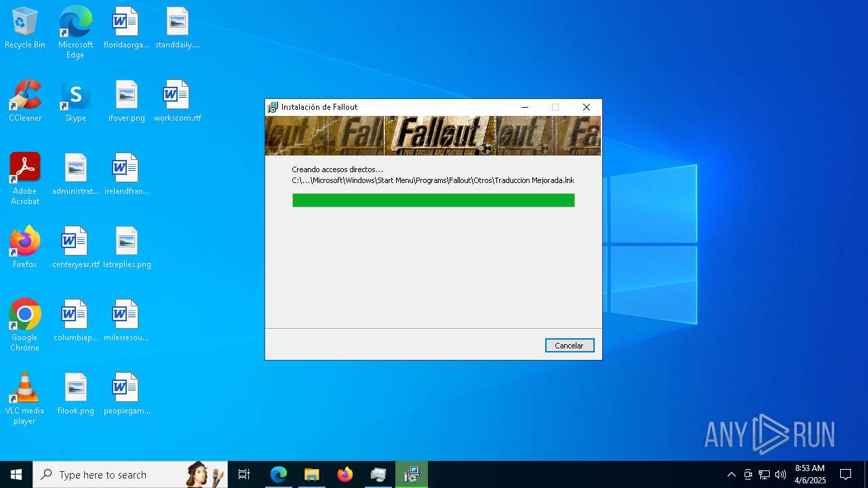Select the administrat image file icon

click(75, 175)
